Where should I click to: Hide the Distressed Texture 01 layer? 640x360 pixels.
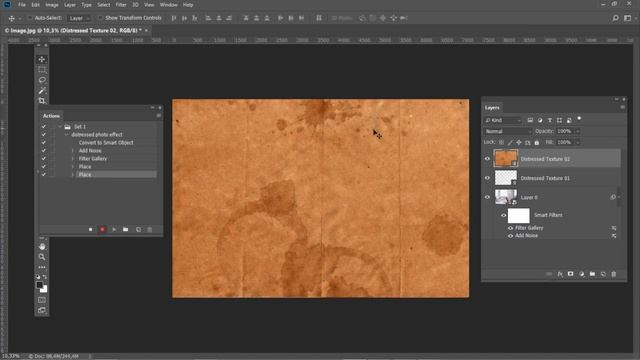487,178
